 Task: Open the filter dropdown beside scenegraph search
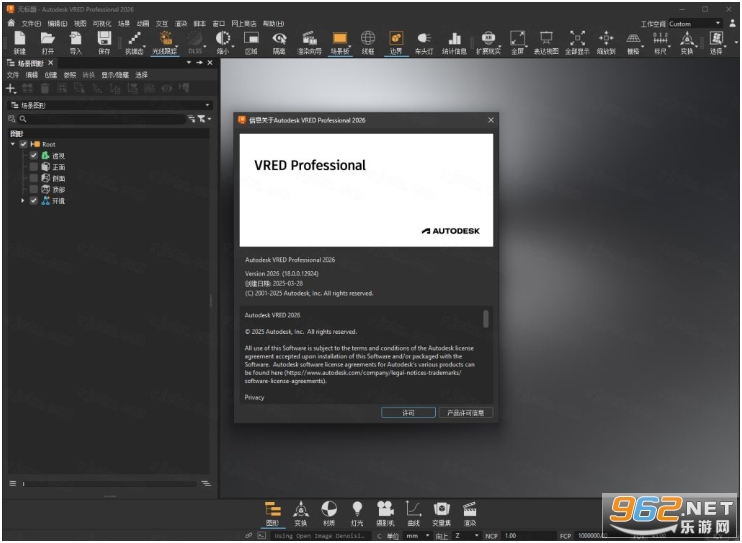204,119
